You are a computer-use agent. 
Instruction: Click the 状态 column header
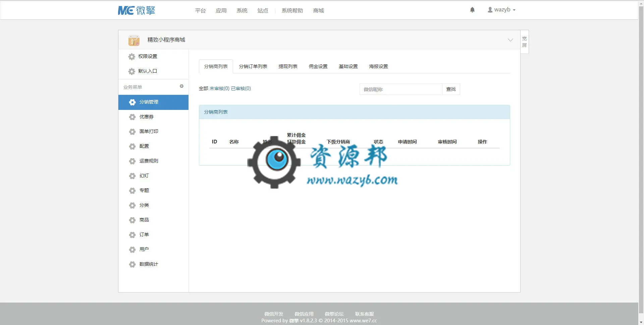(x=378, y=142)
